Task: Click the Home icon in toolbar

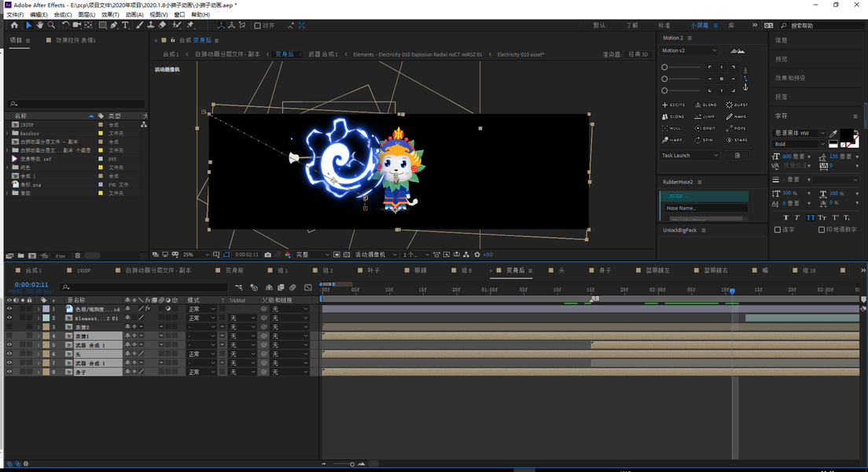Action: (14, 25)
